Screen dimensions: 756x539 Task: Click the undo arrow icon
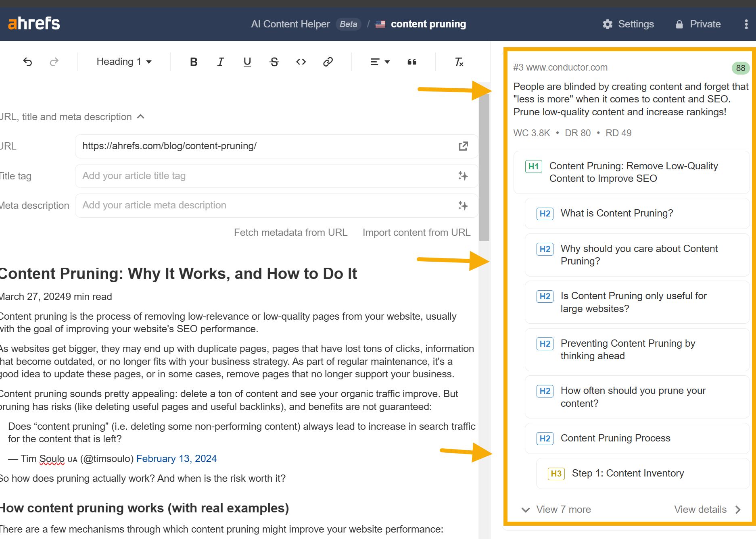(x=27, y=62)
